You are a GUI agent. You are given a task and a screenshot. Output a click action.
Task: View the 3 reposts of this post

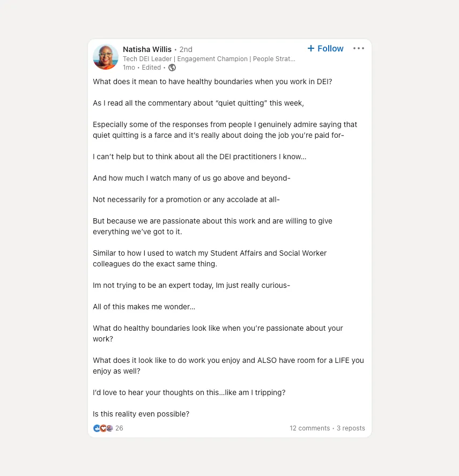[351, 428]
